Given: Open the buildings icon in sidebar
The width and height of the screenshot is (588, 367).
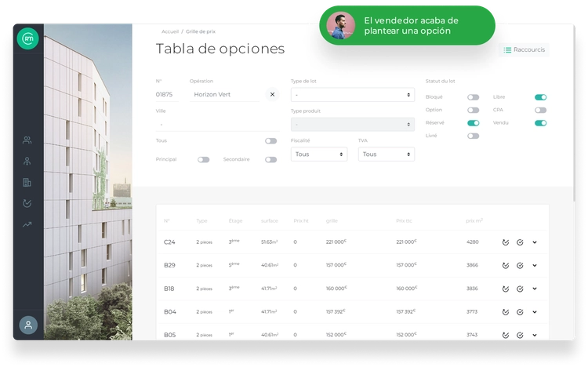Looking at the screenshot, I should [27, 183].
